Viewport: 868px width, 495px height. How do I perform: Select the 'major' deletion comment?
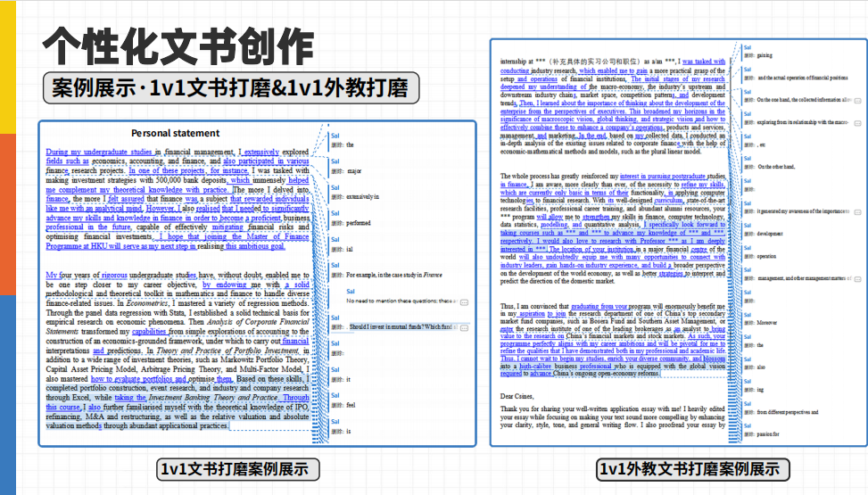(x=346, y=171)
